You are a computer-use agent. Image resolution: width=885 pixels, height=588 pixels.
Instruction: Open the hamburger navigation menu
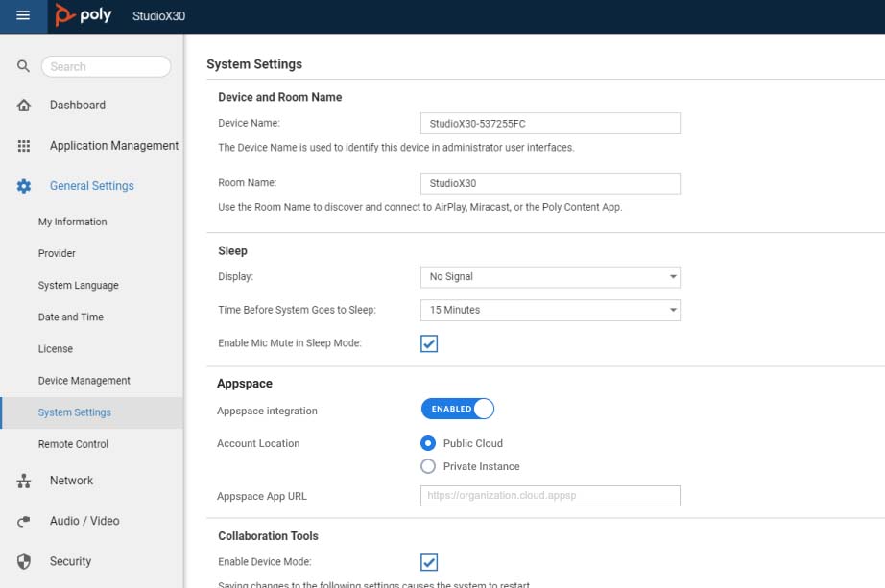pyautogui.click(x=23, y=15)
